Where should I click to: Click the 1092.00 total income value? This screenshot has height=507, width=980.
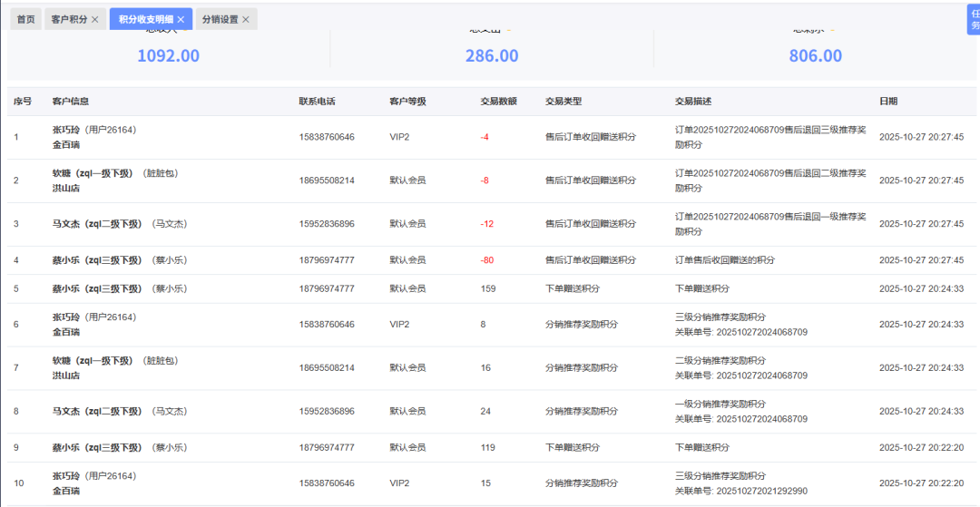coord(168,56)
